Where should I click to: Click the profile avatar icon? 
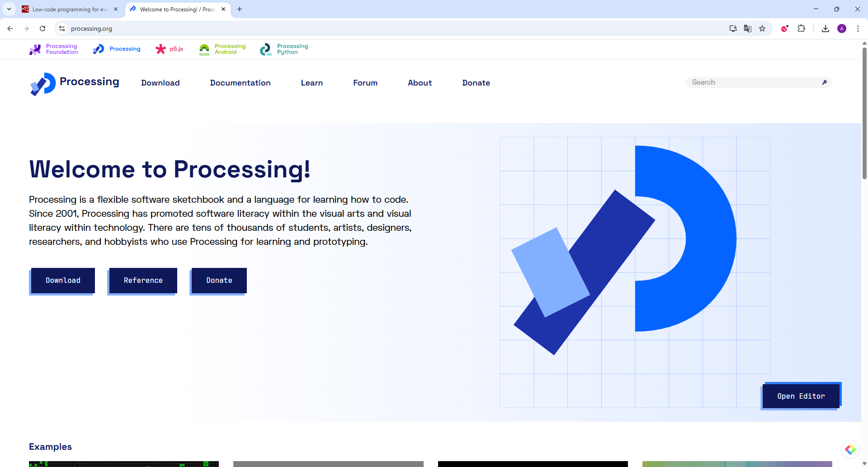[x=842, y=29]
